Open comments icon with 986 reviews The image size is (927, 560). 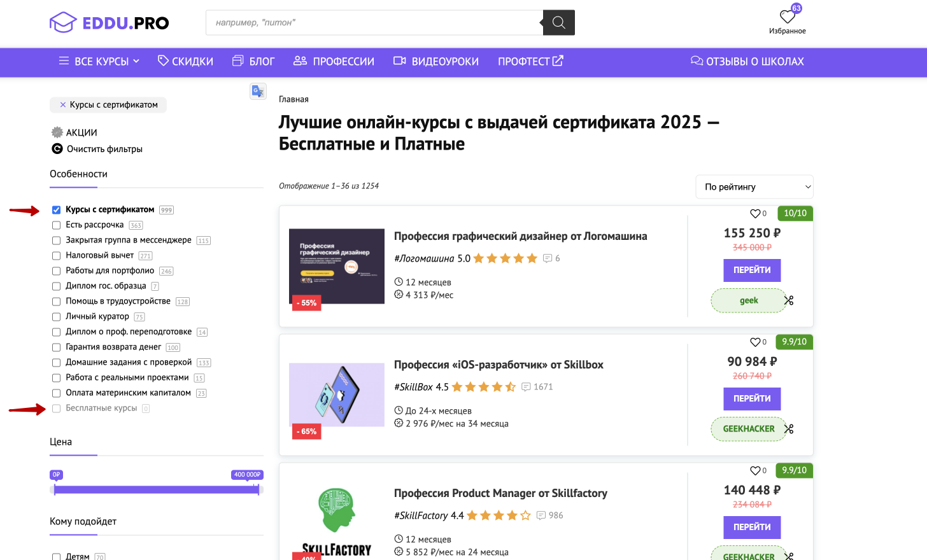click(541, 515)
